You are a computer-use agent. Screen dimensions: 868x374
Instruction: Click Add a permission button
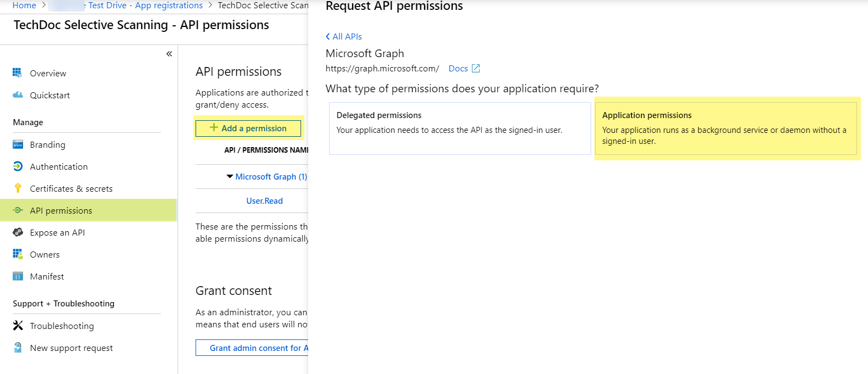pos(248,128)
